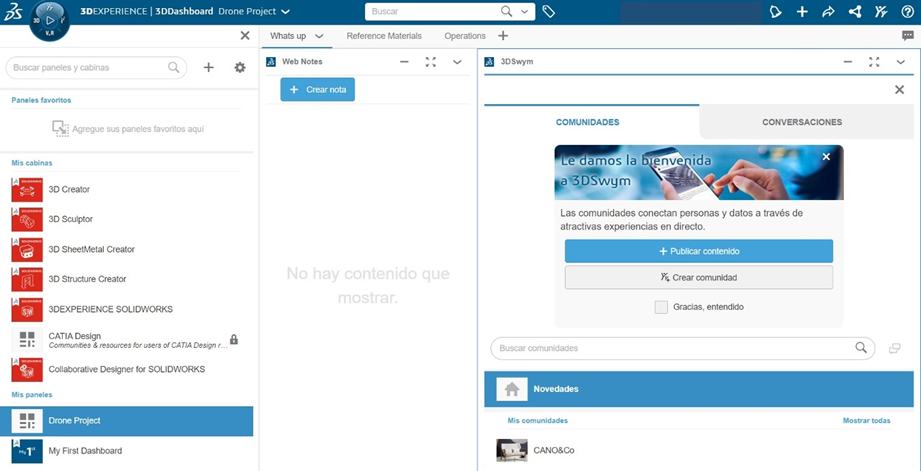Image resolution: width=921 pixels, height=471 pixels.
Task: Open notifications icon in top bar
Action: tap(775, 12)
